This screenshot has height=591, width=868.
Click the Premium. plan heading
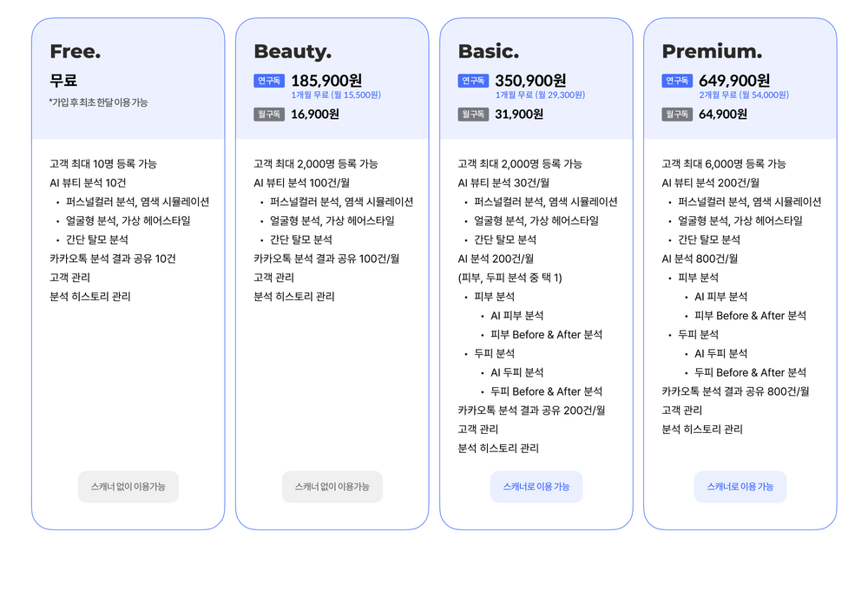pos(712,51)
